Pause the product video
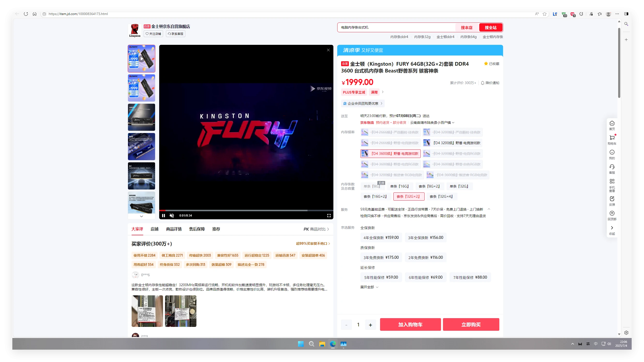The width and height of the screenshot is (644, 362). [x=163, y=216]
